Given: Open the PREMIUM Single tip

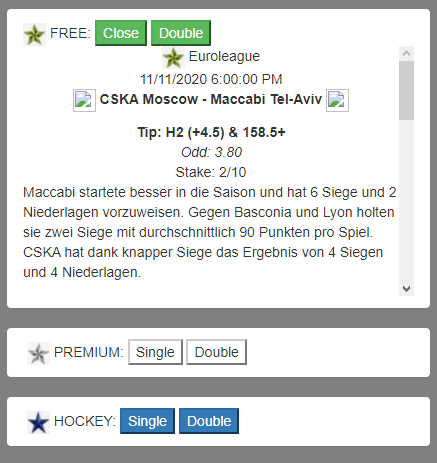Looking at the screenshot, I should coord(155,352).
